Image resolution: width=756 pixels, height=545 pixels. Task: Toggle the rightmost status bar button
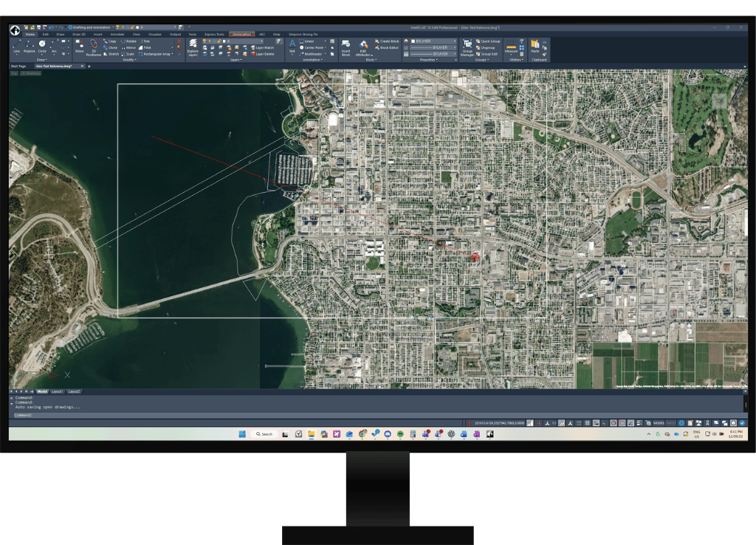tap(740, 422)
